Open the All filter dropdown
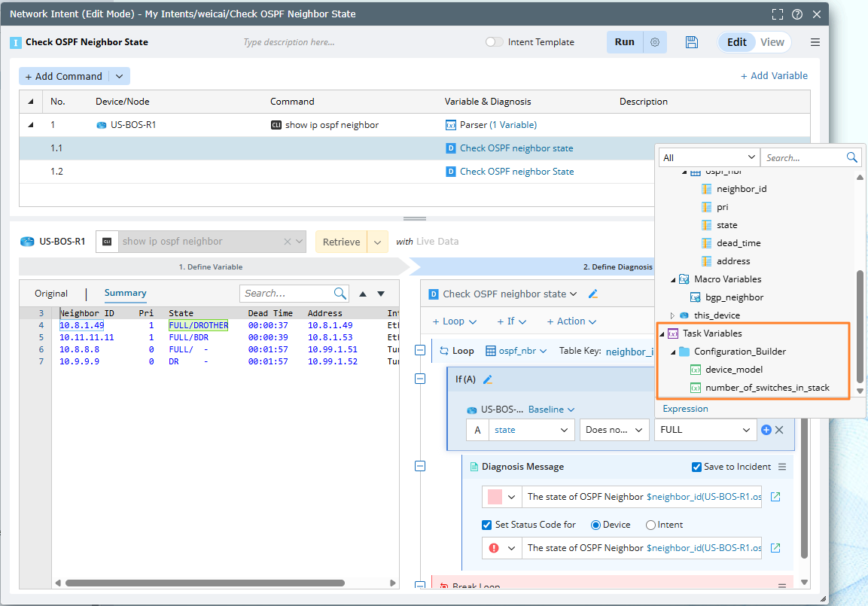Image resolution: width=868 pixels, height=606 pixels. pos(708,157)
